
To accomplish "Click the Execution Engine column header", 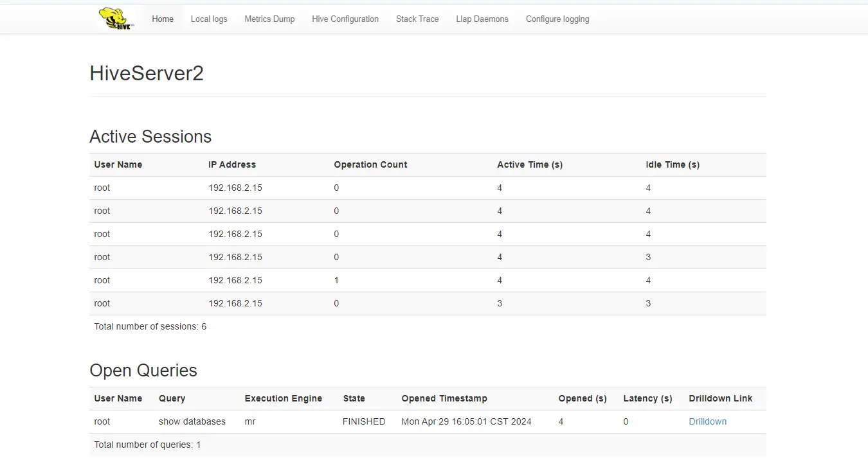I will tap(283, 399).
